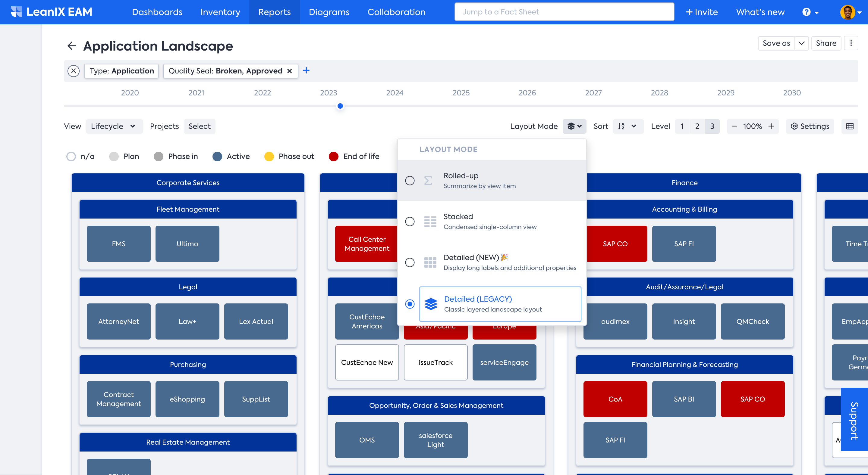
Task: Focus the Jump to a Fact Sheet field
Action: [x=564, y=12]
